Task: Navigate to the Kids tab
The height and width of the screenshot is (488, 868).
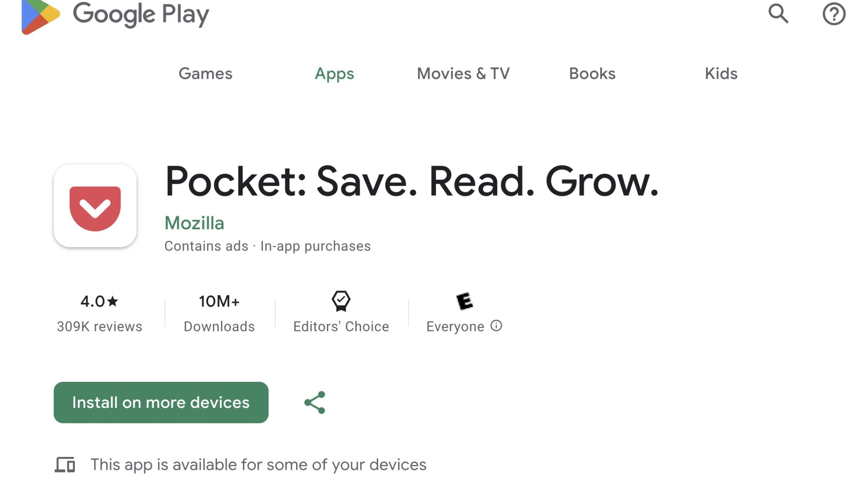Action: (x=721, y=74)
